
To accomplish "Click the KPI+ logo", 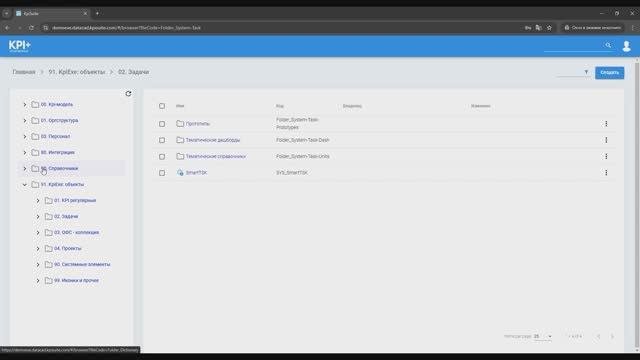I will point(20,46).
